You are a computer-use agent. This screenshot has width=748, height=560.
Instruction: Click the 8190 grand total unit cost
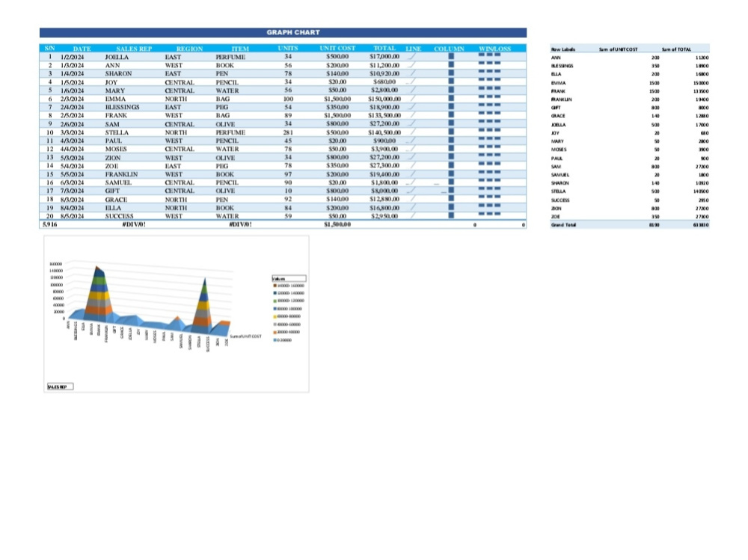(x=654, y=224)
